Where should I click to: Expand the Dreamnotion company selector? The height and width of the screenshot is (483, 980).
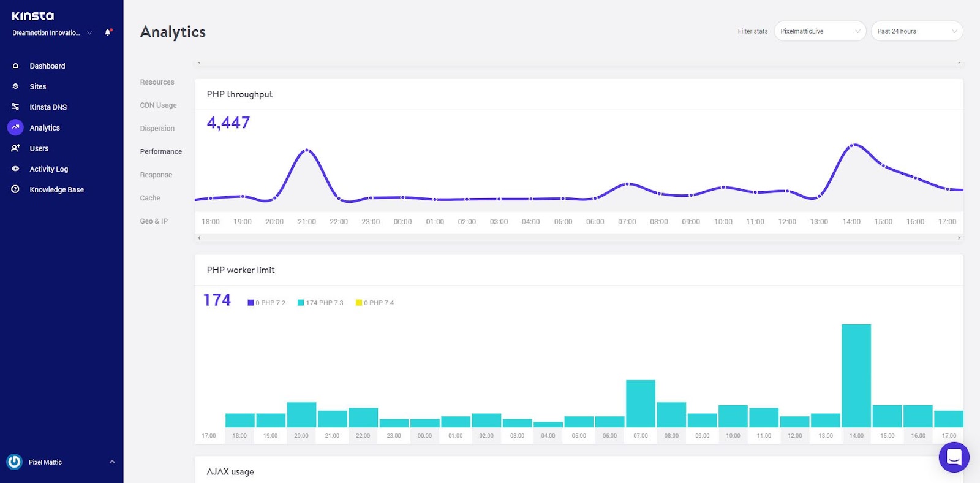tap(52, 33)
